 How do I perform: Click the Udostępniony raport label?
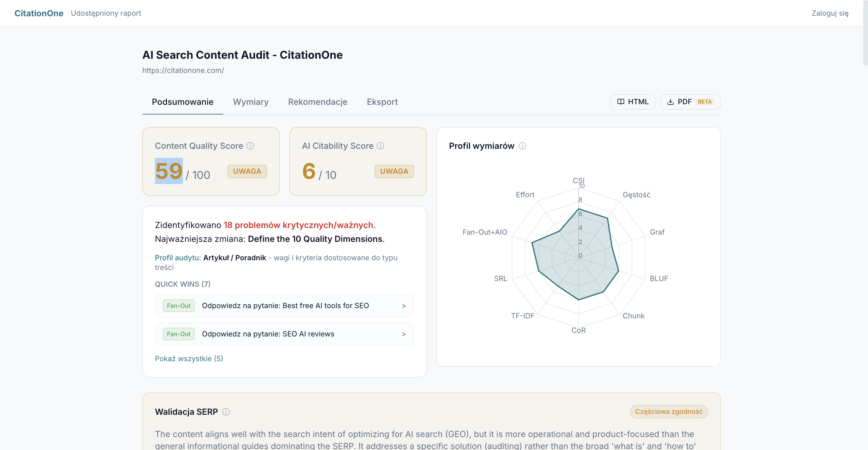(x=106, y=13)
